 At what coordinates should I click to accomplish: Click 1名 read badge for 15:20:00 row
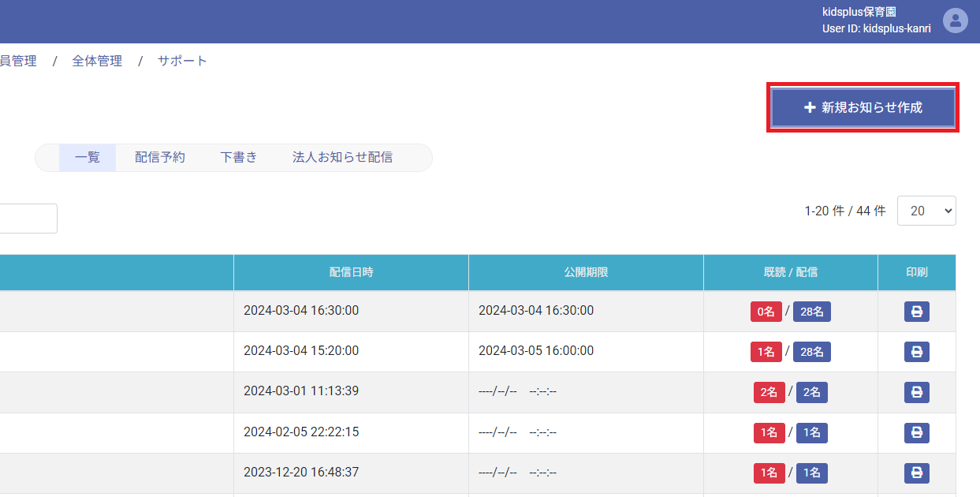coord(766,352)
